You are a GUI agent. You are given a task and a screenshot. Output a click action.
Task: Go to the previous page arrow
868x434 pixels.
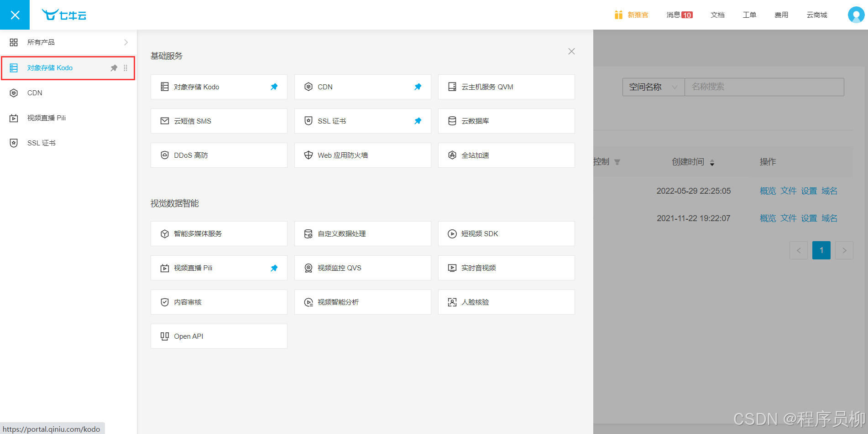(x=799, y=250)
